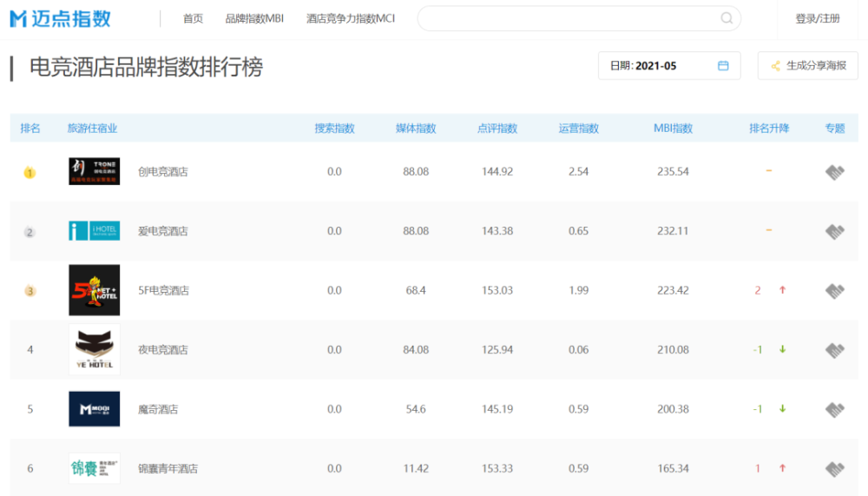Click the 专题 column header
868x496 pixels.
tap(835, 128)
